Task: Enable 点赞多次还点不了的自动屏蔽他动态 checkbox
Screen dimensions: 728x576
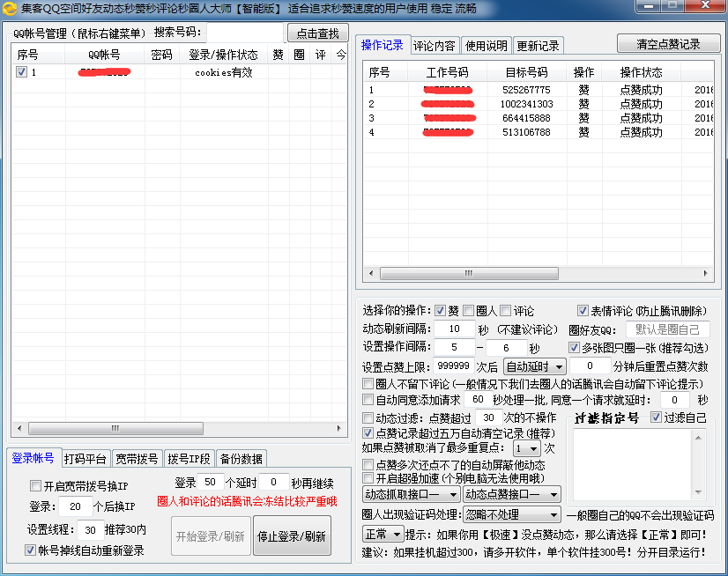Action: 368,465
